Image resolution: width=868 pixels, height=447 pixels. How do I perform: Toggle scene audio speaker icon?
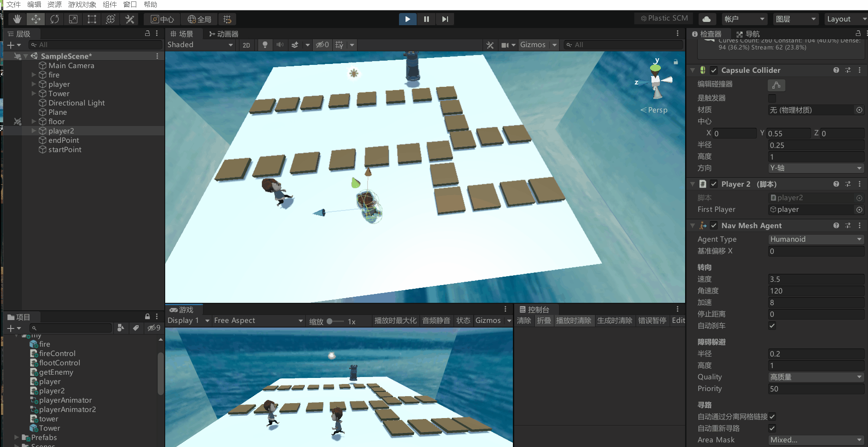click(280, 45)
